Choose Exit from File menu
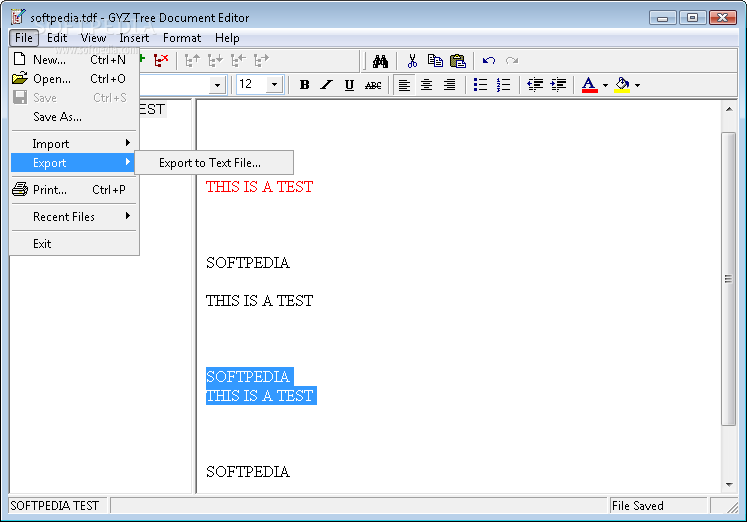 click(74, 244)
